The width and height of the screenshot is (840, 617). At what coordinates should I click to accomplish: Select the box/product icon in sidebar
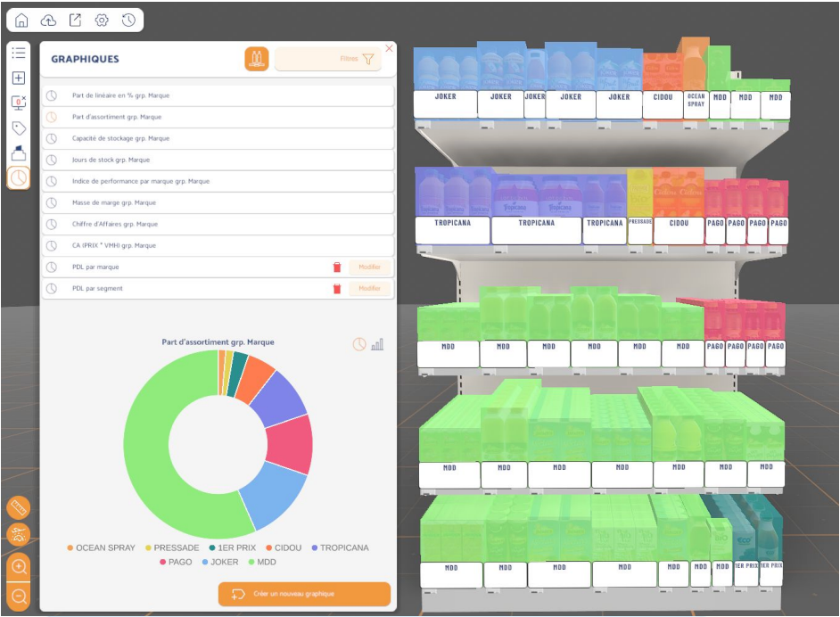pos(19,152)
